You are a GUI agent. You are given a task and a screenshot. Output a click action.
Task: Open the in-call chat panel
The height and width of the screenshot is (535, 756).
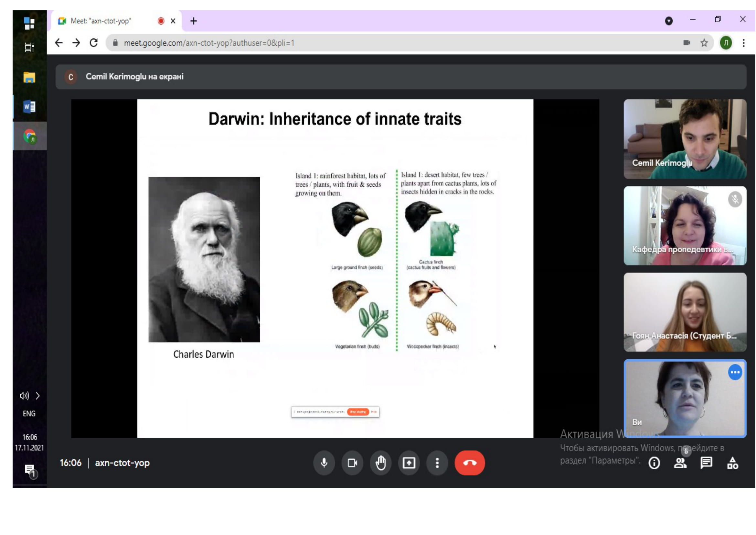[706, 463]
